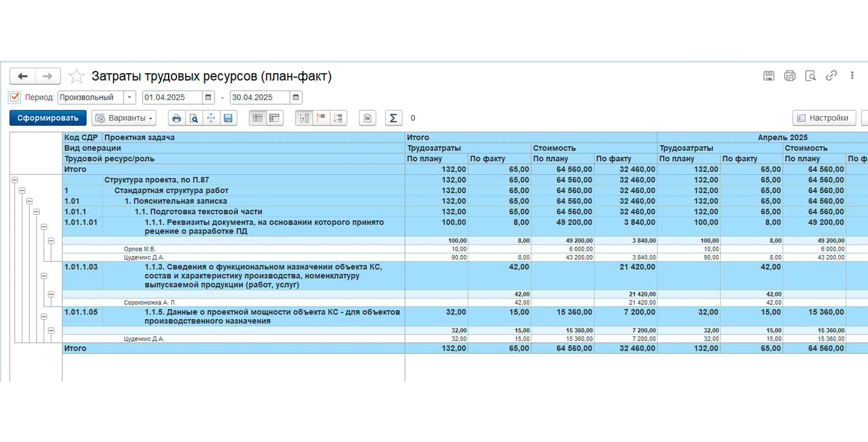Viewport: 868px width, 442px height.
Task: Click the chart icon in the toolbar
Action: (367, 118)
